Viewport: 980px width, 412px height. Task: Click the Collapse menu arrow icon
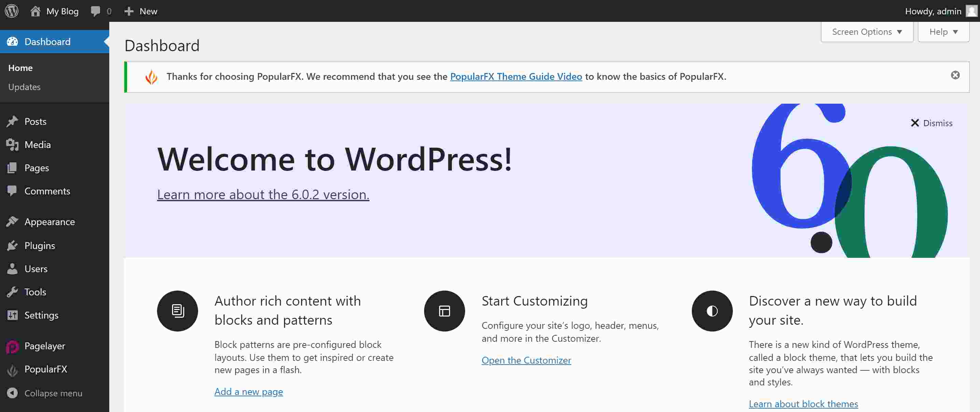(12, 393)
